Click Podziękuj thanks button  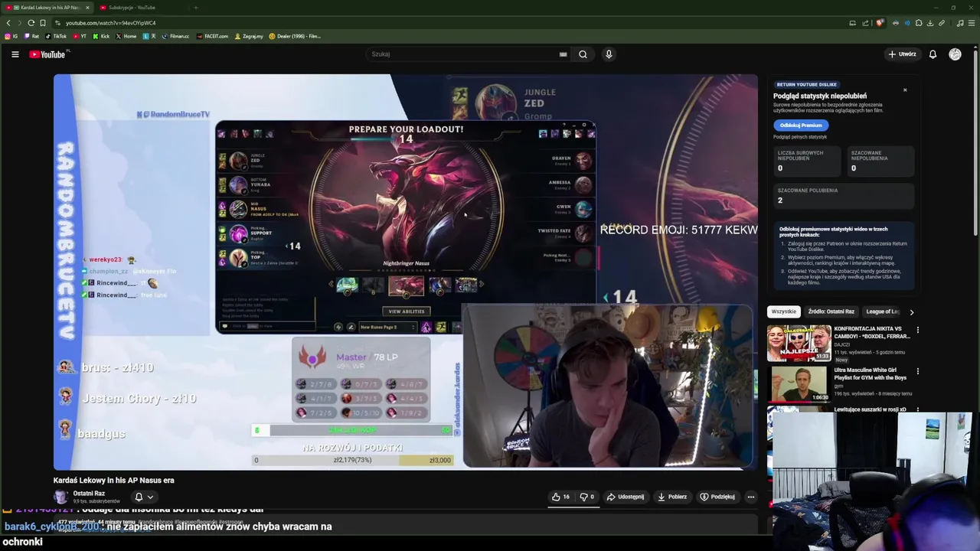pyautogui.click(x=717, y=497)
